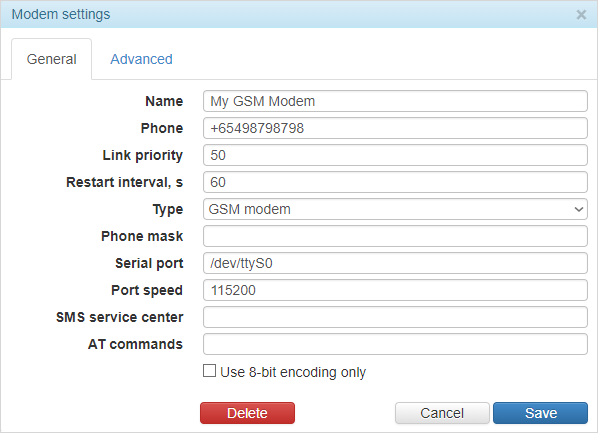Click the Port speed field
The image size is (598, 433).
pyautogui.click(x=395, y=290)
